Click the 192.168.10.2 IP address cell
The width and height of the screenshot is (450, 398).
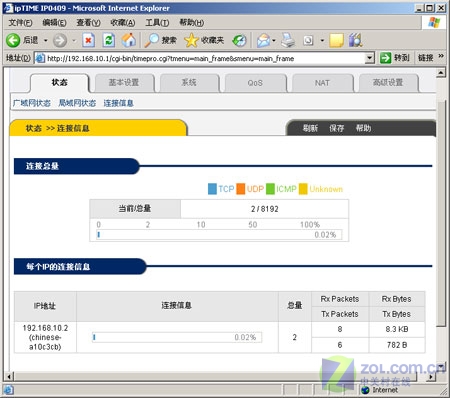[45, 337]
